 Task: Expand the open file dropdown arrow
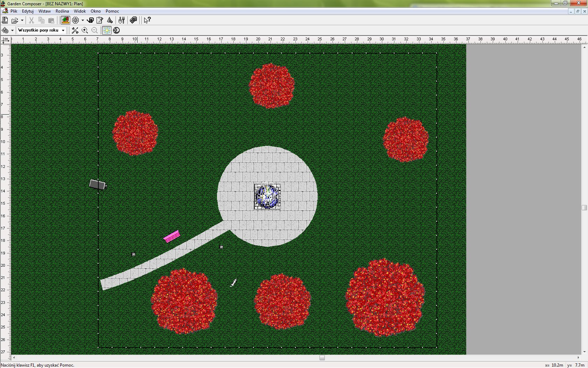click(x=22, y=20)
